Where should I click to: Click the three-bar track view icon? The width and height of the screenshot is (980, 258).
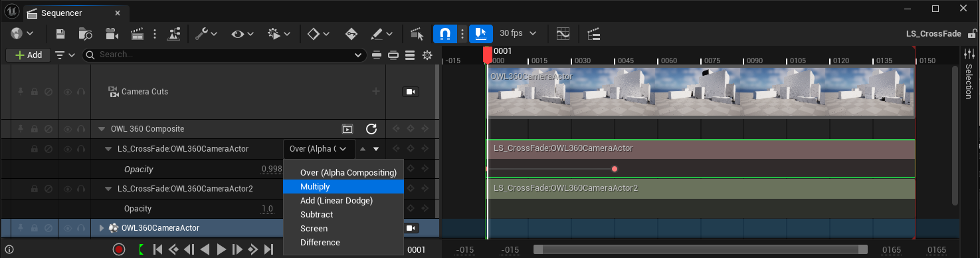coord(410,55)
